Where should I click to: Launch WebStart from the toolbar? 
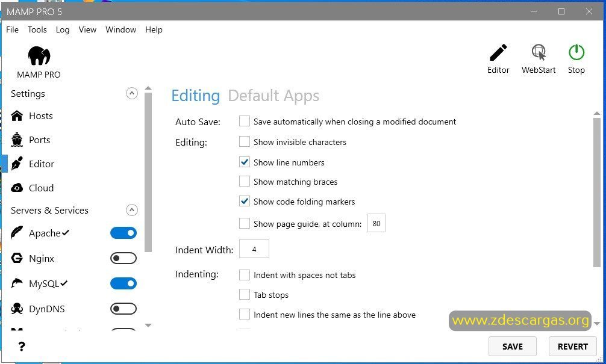[x=539, y=52]
